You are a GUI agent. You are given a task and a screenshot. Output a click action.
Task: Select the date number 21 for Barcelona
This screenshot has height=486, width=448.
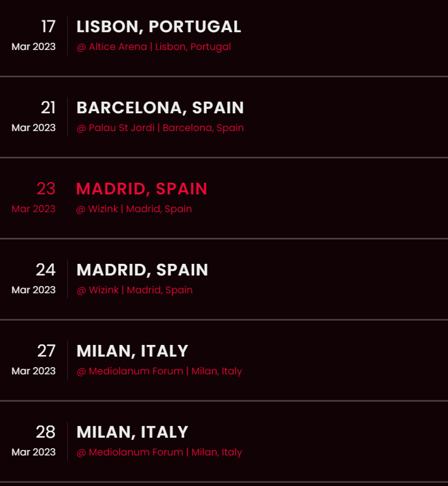(48, 108)
